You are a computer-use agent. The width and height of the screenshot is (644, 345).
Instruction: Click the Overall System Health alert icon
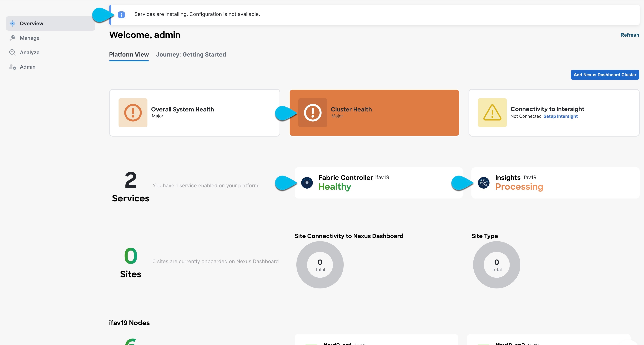pyautogui.click(x=133, y=113)
